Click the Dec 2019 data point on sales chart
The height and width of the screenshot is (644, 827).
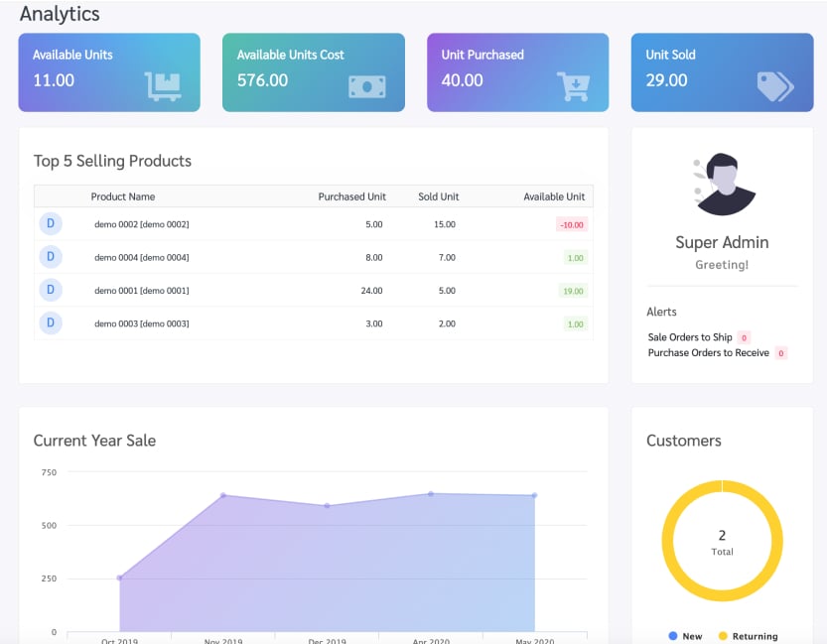[x=327, y=505]
